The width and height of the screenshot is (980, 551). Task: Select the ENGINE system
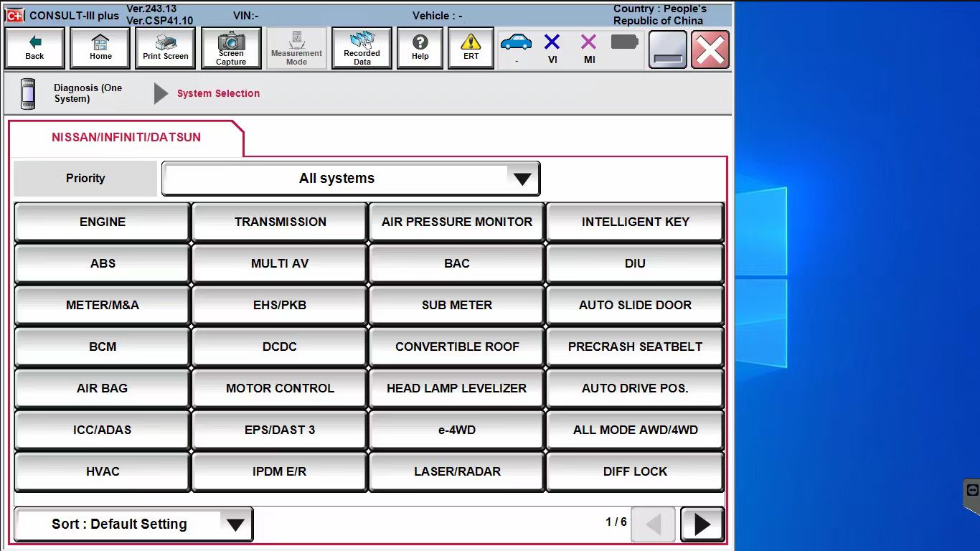coord(103,222)
